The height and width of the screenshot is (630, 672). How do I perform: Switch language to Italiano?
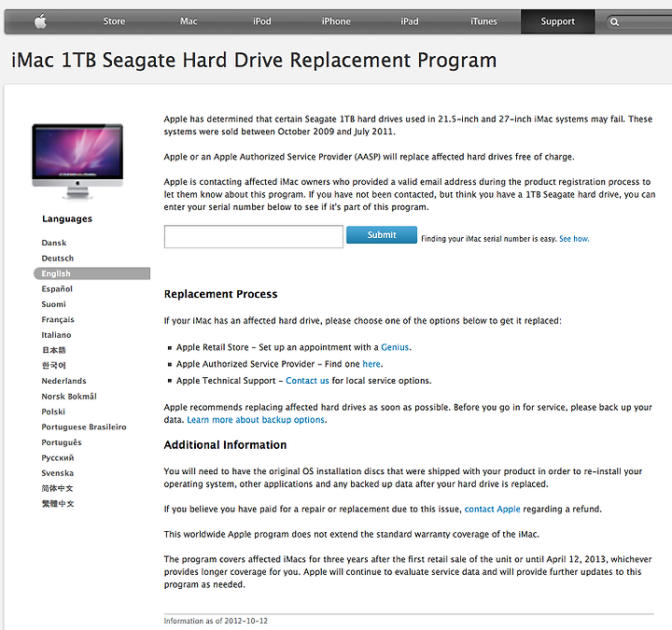pyautogui.click(x=56, y=335)
